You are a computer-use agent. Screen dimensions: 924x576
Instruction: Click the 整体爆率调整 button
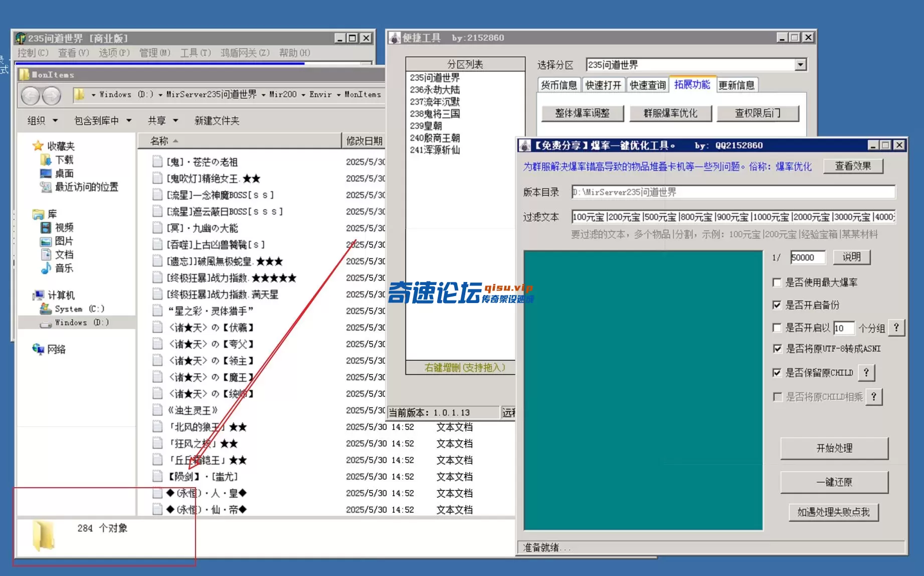[582, 113]
